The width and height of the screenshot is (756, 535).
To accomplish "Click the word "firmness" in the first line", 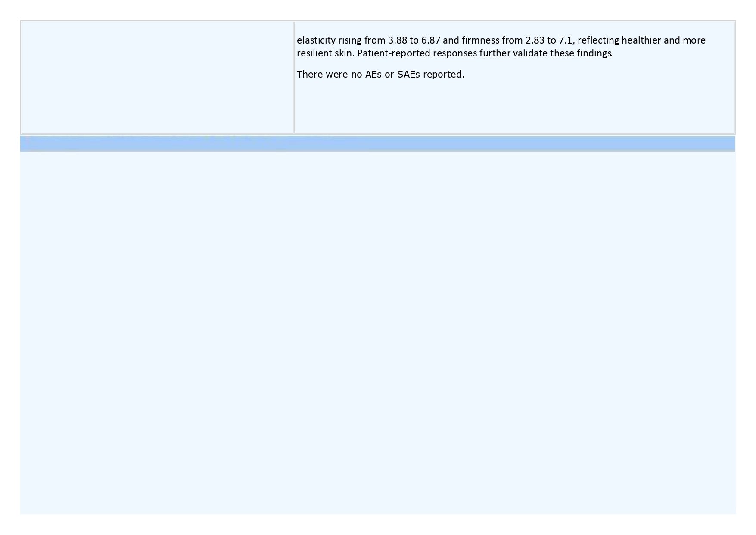I will coord(480,40).
